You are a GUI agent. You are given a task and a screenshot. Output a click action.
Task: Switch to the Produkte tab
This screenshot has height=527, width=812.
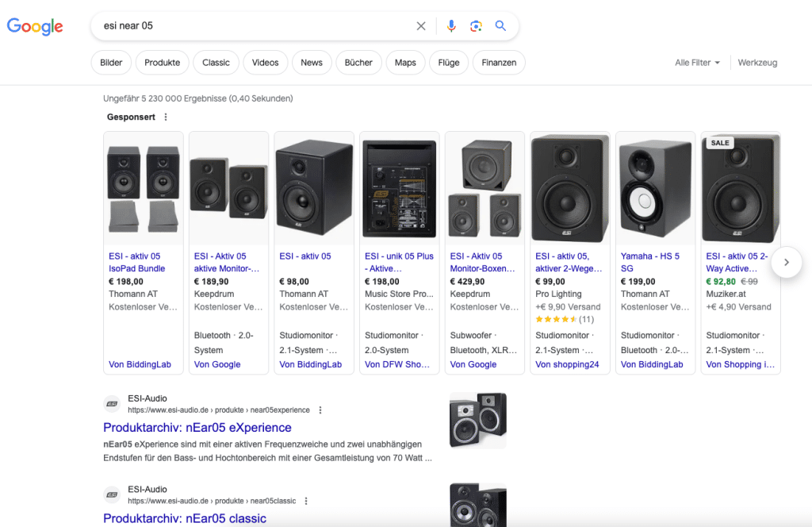(x=162, y=62)
